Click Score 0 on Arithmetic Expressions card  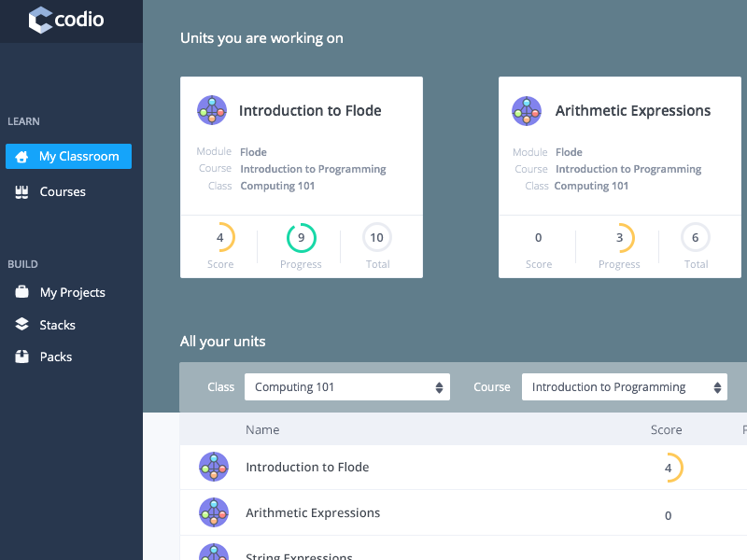coord(539,237)
